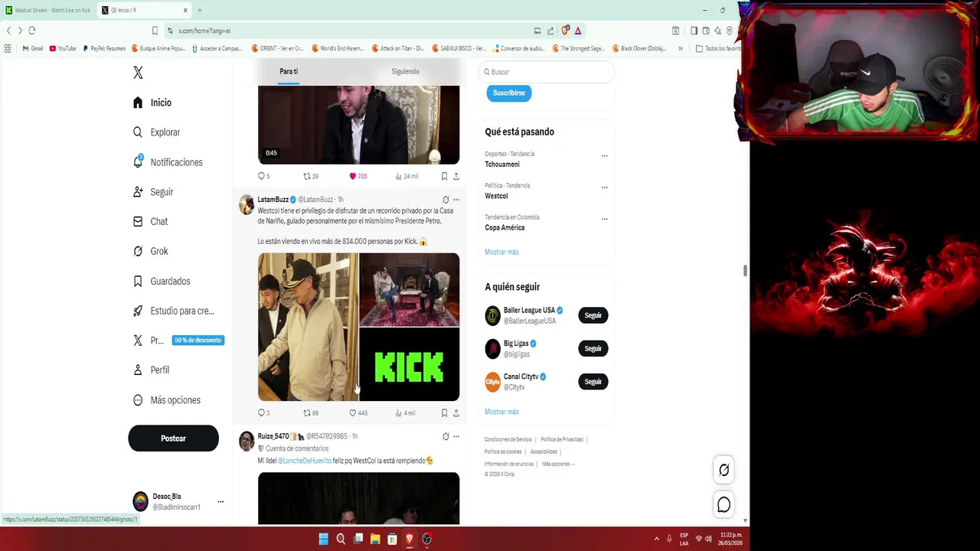The image size is (980, 551).
Task: Click Grok icon on LatamBuzz post
Action: point(446,200)
